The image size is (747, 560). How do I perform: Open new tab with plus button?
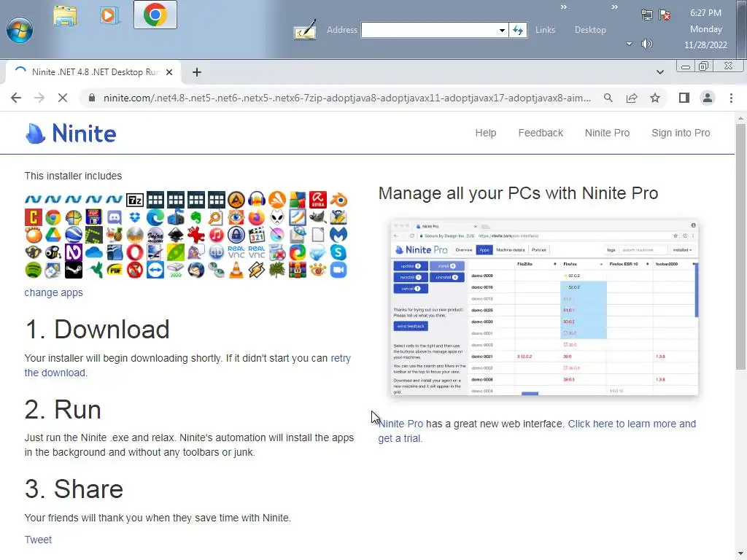pyautogui.click(x=197, y=72)
